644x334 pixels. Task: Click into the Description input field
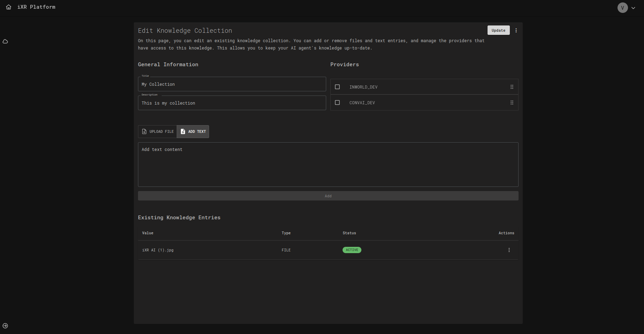click(x=232, y=103)
